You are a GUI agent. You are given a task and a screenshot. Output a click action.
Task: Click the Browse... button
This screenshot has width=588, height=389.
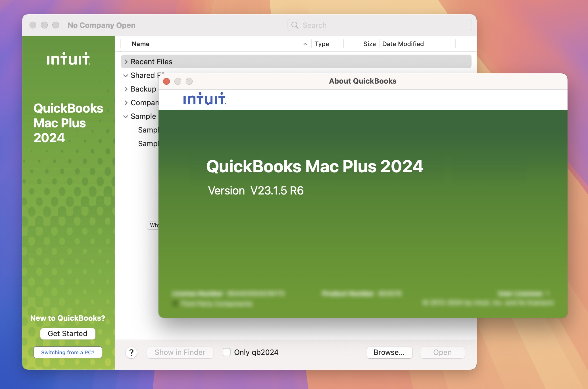(389, 352)
